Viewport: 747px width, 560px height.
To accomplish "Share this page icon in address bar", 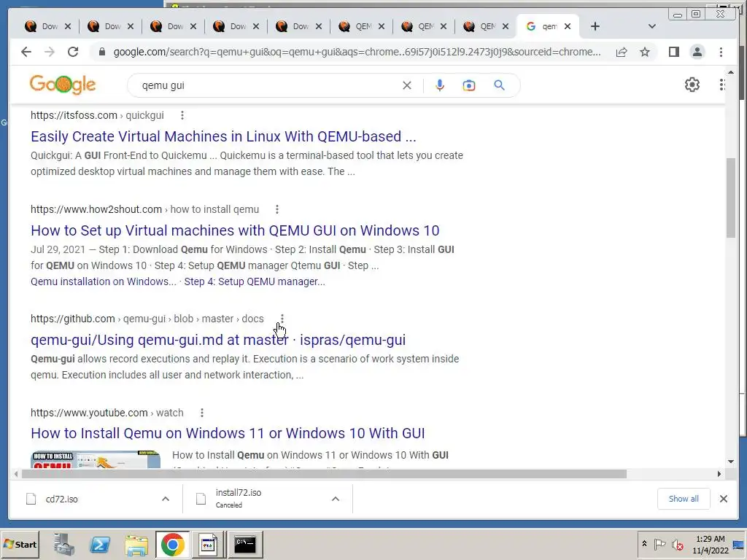I will [622, 52].
